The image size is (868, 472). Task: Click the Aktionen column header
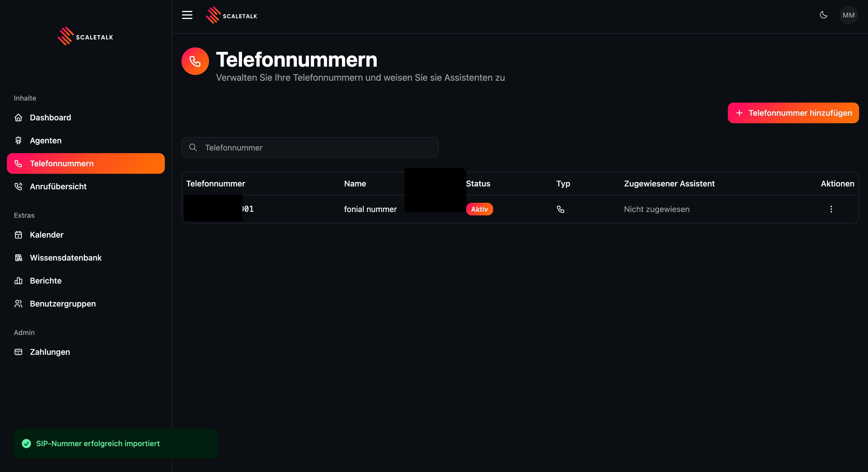[x=837, y=184]
